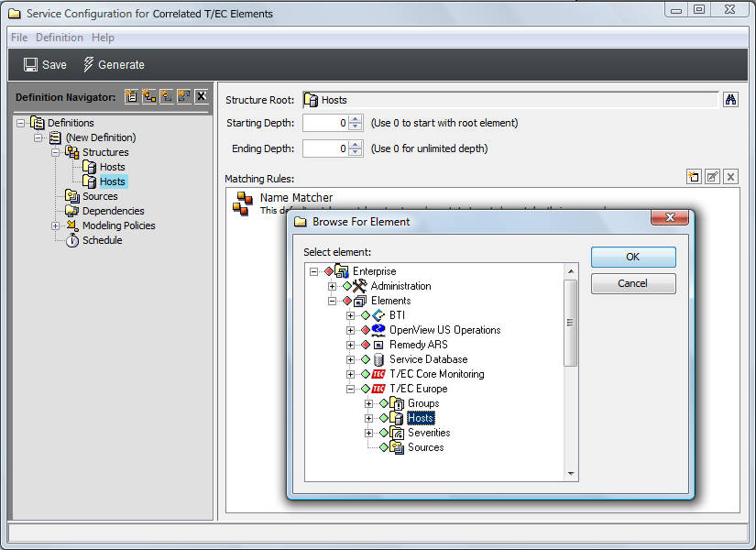This screenshot has width=756, height=550.
Task: Click the second Definition Navigator icon
Action: pos(149,96)
